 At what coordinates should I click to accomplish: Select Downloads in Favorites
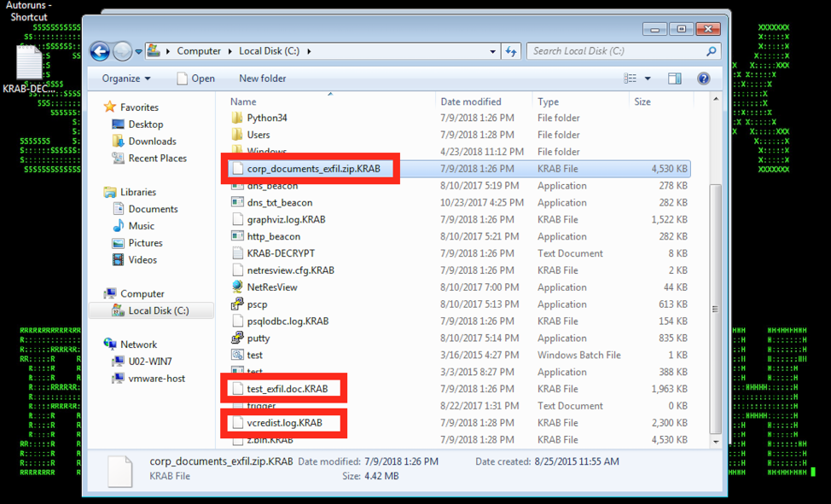coord(152,142)
